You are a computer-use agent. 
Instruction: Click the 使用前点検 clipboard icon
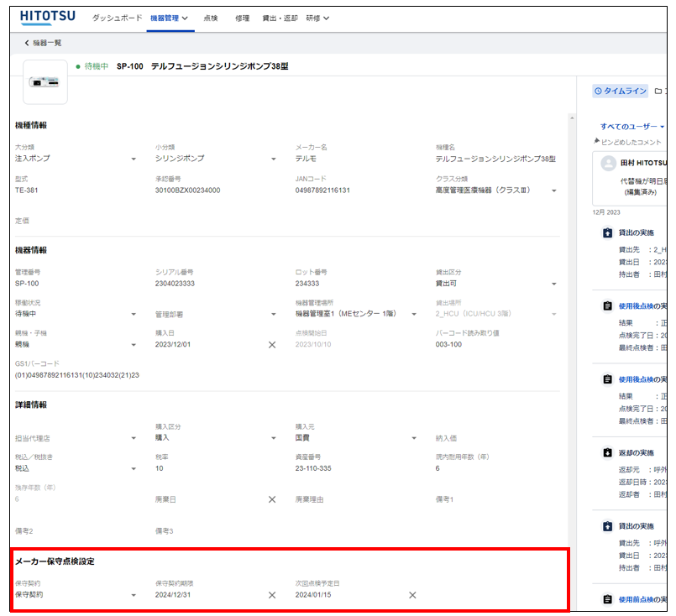(607, 599)
